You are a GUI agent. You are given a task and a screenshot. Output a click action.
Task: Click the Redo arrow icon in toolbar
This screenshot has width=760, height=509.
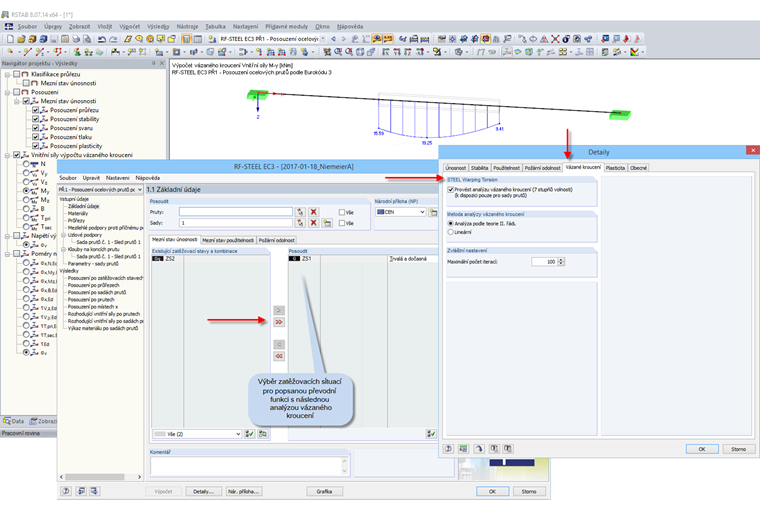tap(113, 39)
